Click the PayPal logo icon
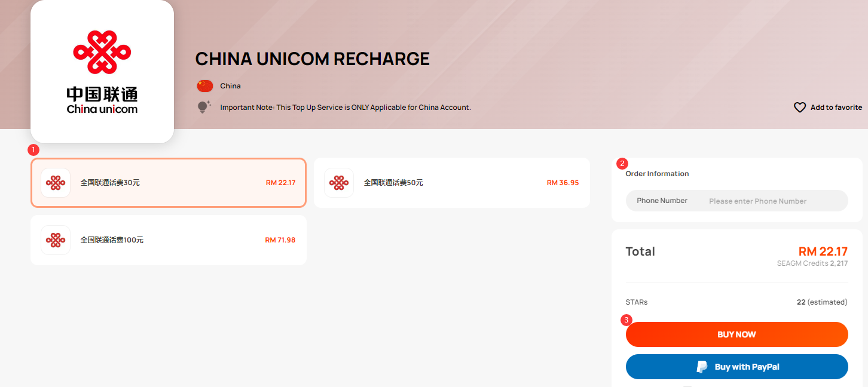This screenshot has height=387, width=868. click(702, 367)
